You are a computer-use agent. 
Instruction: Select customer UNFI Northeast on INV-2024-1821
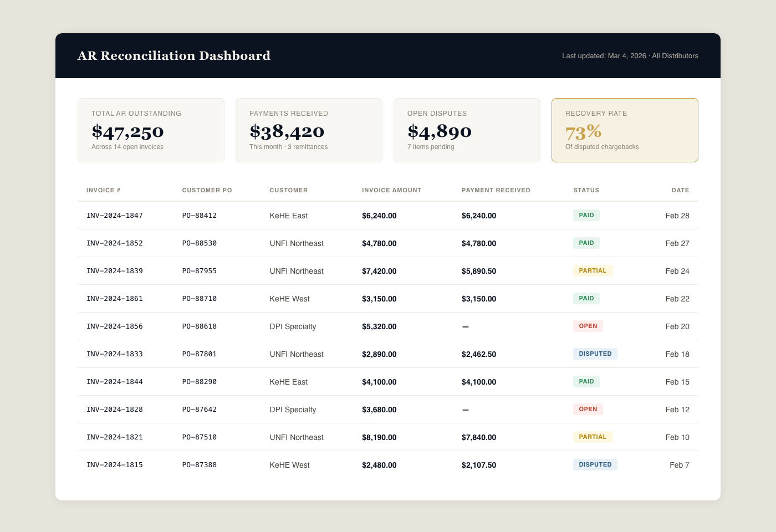[297, 437]
